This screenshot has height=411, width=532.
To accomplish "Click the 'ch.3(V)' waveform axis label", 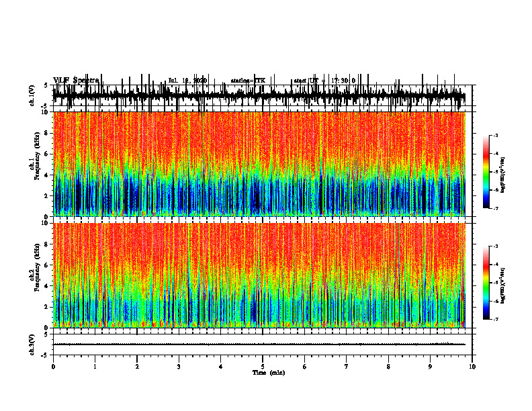I will tap(32, 345).
